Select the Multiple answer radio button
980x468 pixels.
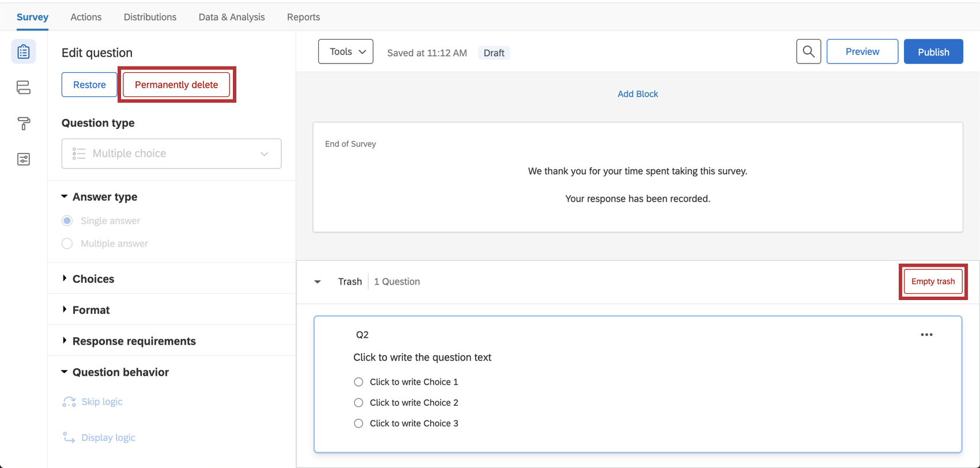coord(67,244)
